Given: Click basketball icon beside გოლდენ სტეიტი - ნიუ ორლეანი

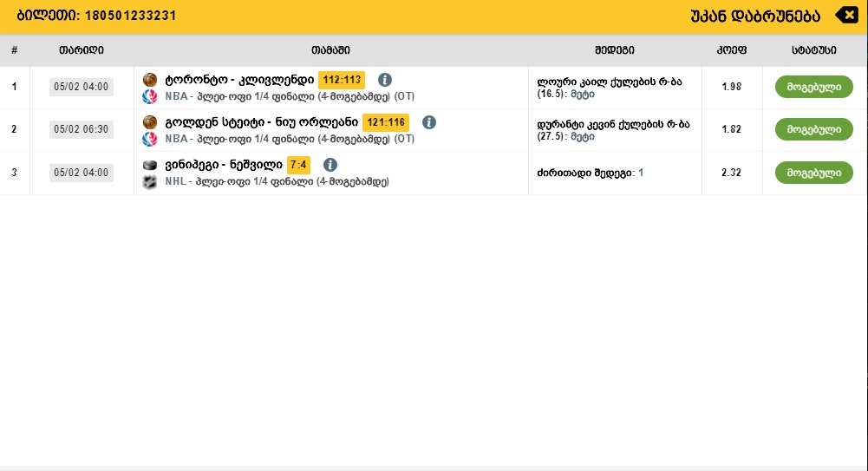Looking at the screenshot, I should (x=150, y=122).
